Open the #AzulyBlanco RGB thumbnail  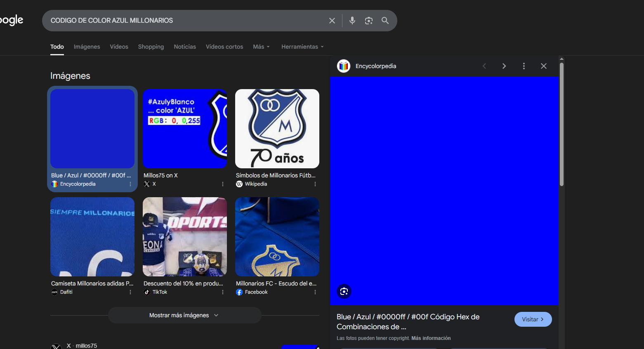click(185, 129)
